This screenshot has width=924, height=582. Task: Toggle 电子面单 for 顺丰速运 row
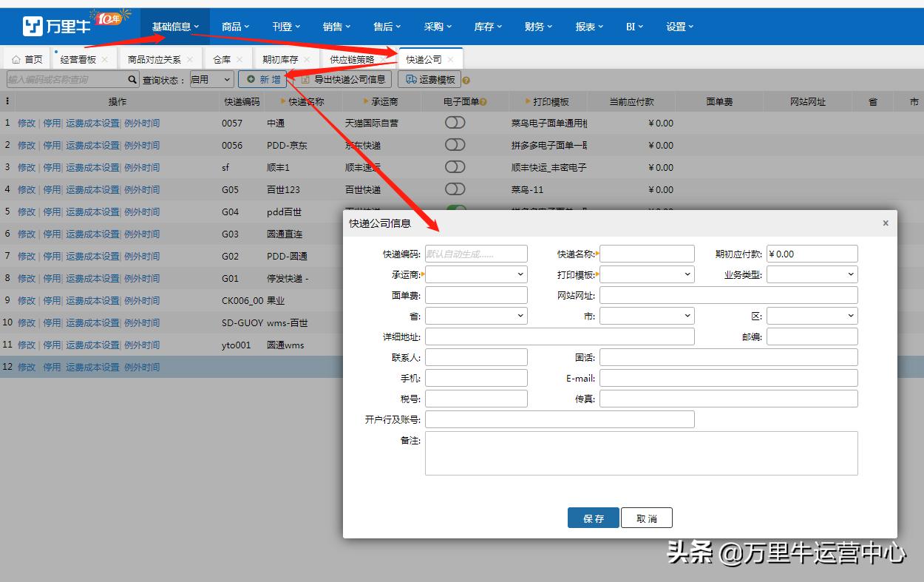(455, 167)
